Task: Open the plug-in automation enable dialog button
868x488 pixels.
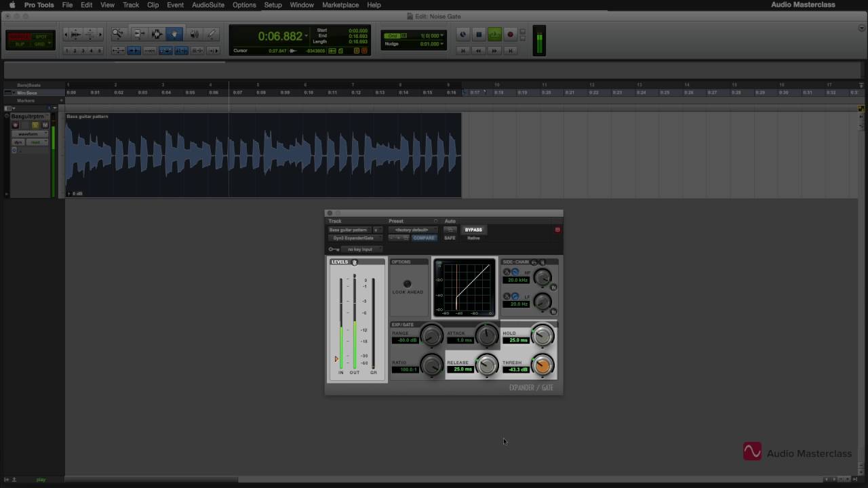Action: tap(450, 230)
